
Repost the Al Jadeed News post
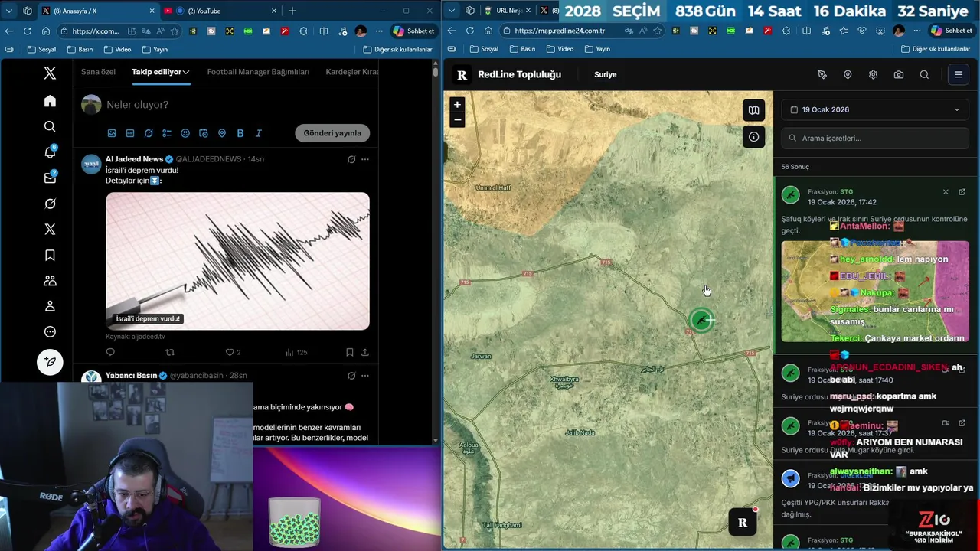click(x=170, y=352)
